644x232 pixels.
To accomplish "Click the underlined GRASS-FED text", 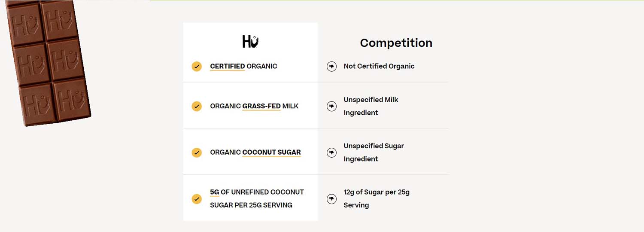I will pyautogui.click(x=261, y=106).
